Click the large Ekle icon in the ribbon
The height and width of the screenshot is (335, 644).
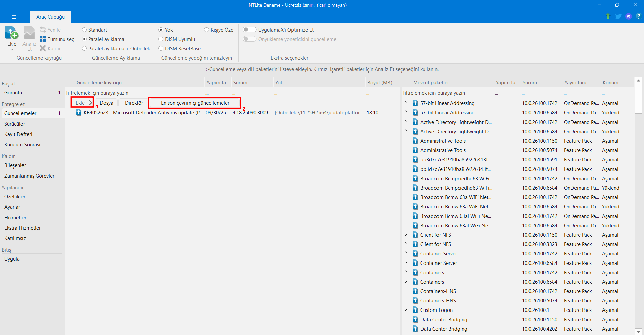click(12, 33)
